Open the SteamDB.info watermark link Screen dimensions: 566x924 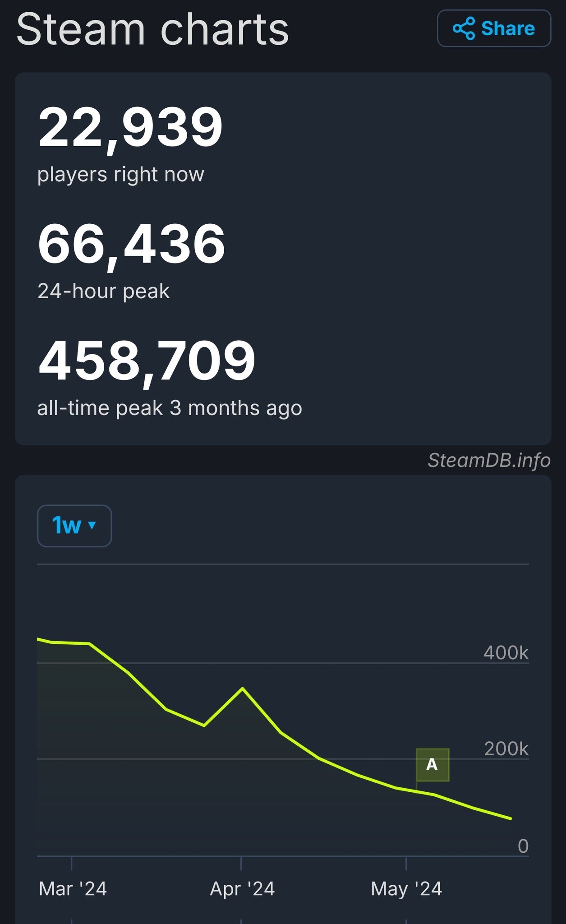pos(489,460)
